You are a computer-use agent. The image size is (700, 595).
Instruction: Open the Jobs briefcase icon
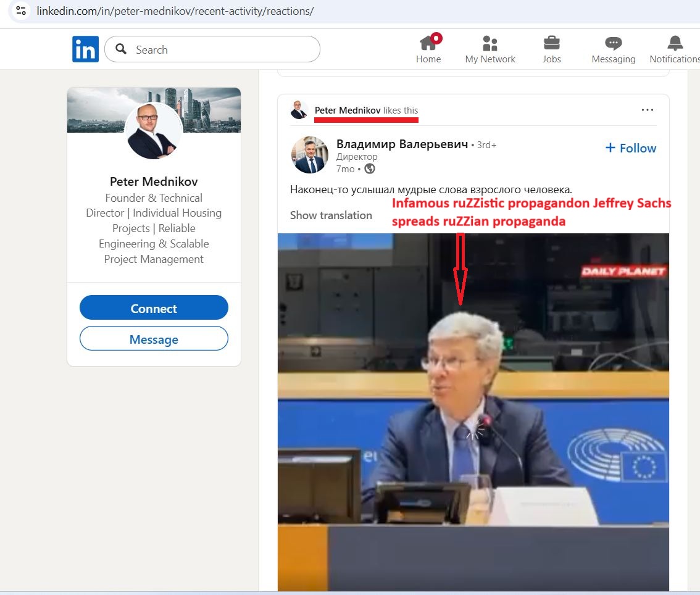click(552, 43)
